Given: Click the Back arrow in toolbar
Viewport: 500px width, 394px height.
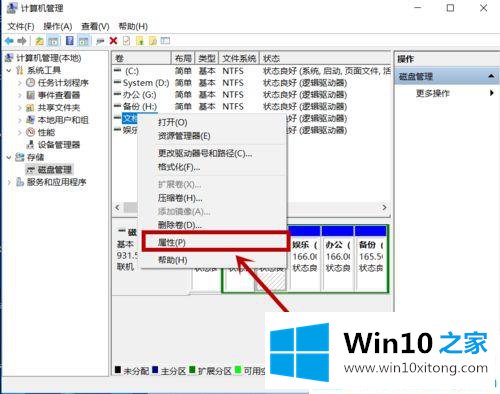Looking at the screenshot, I should [9, 41].
